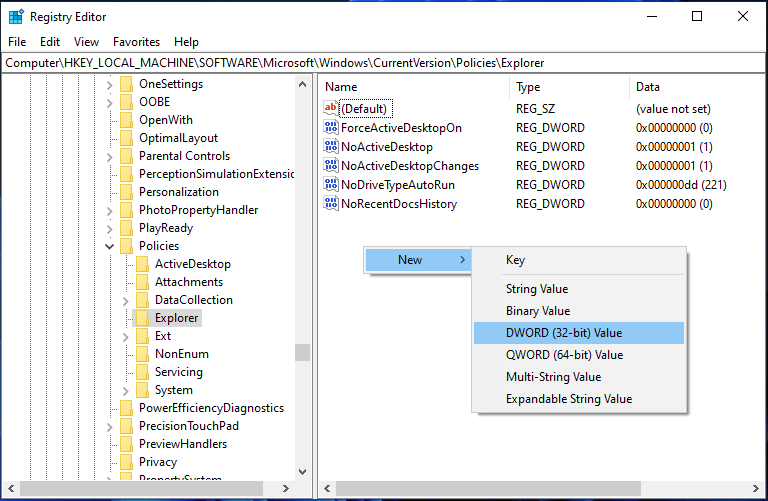Expand the OOBE key
Viewport: 768px width, 501px height.
(110, 103)
